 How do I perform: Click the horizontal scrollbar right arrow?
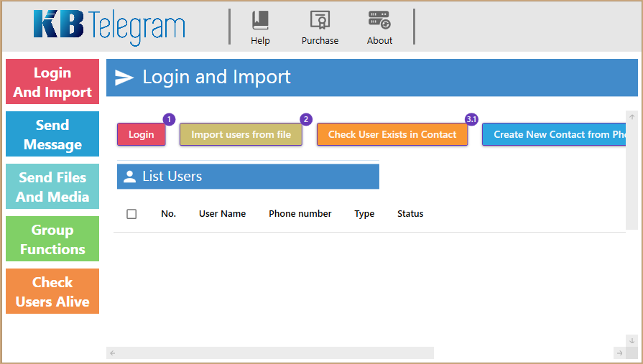[x=619, y=353]
